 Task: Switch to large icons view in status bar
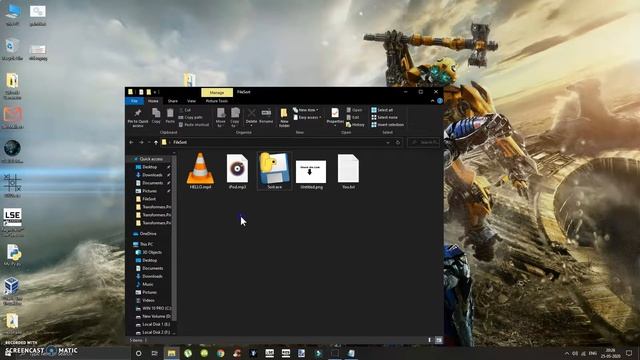(438, 340)
